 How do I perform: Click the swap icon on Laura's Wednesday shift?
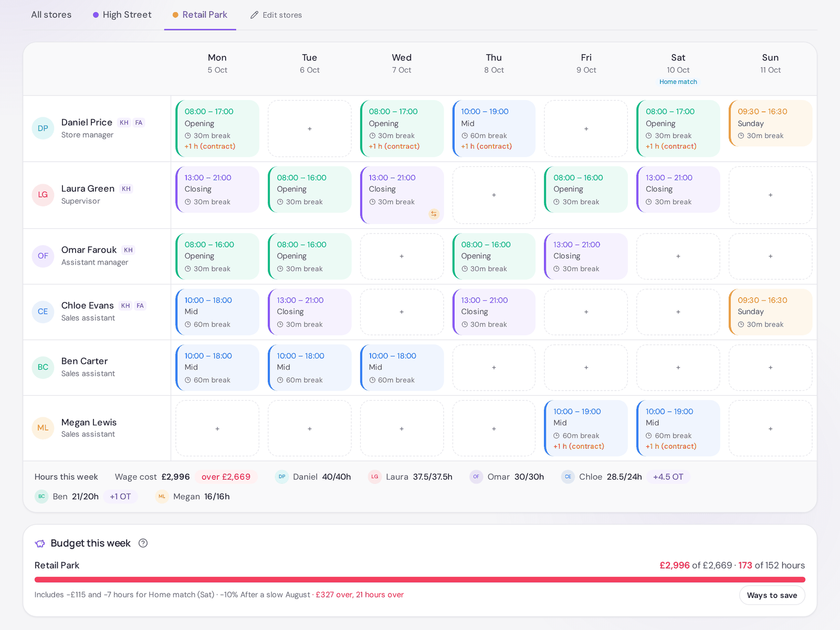(434, 214)
